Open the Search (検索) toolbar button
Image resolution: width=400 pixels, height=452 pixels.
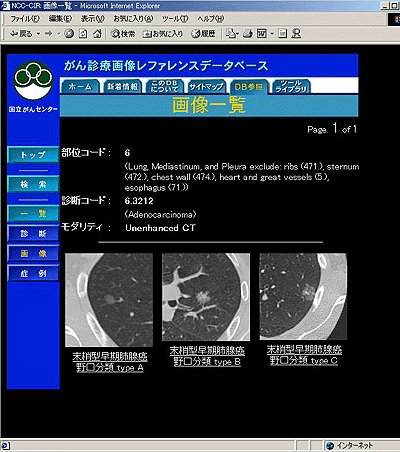coord(123,33)
